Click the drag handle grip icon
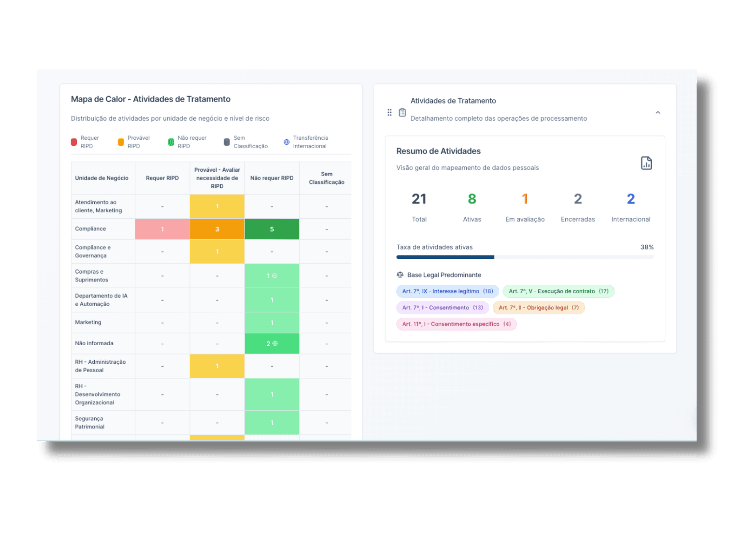 pyautogui.click(x=389, y=112)
